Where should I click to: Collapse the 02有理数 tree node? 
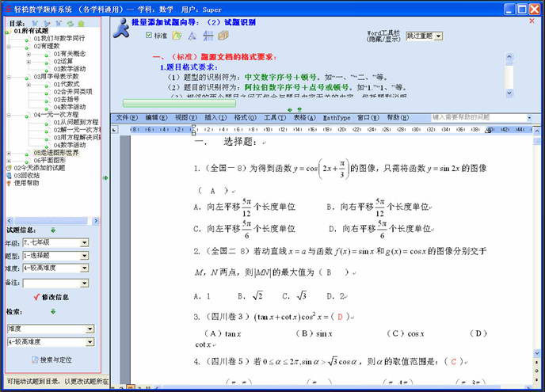pos(9,46)
